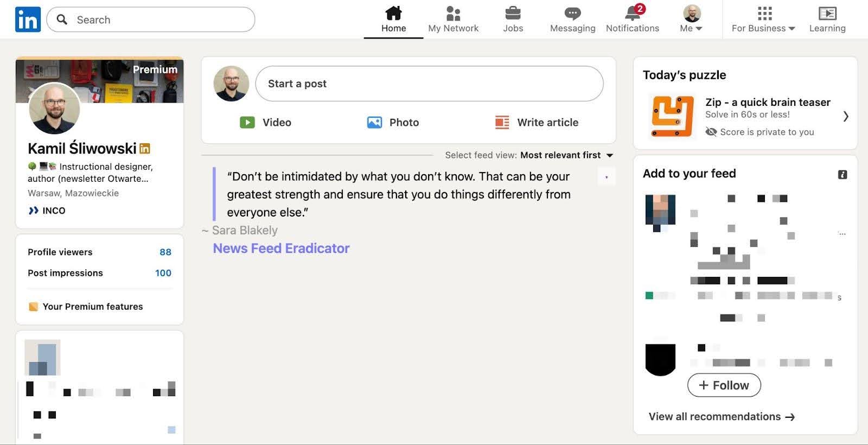
Task: Click the Premium features gold icon
Action: [x=33, y=307]
